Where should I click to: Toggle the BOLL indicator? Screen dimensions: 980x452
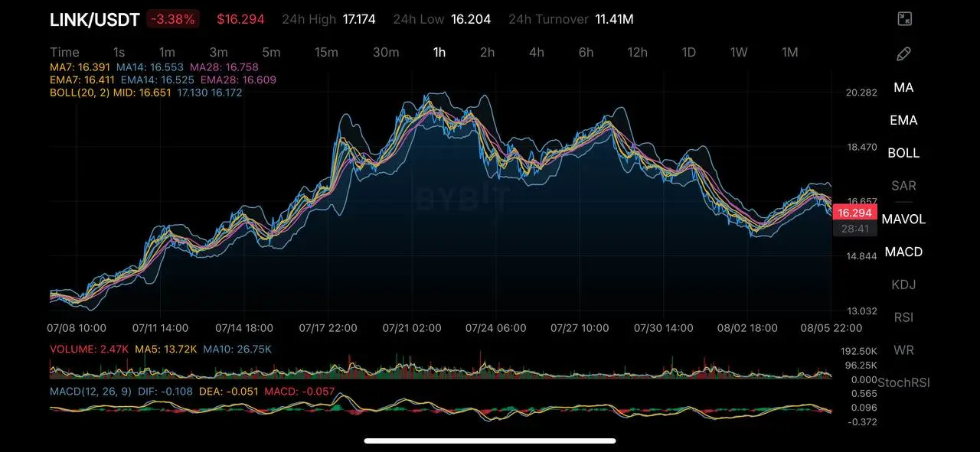pyautogui.click(x=903, y=153)
